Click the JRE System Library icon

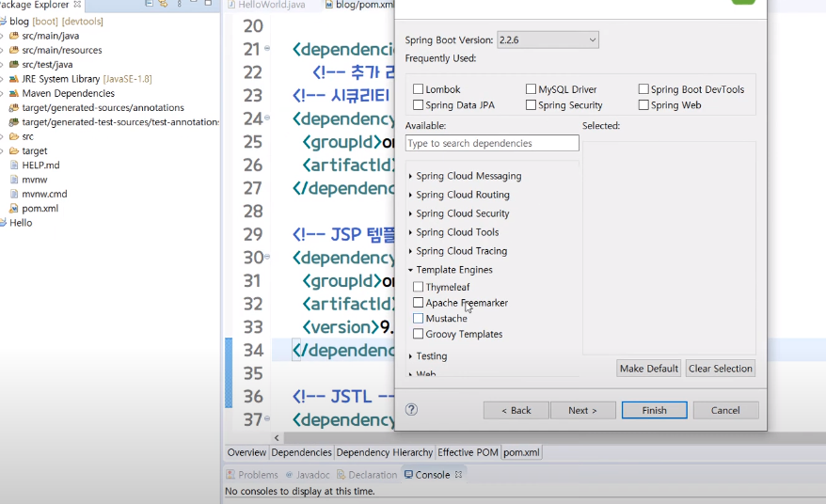point(14,79)
